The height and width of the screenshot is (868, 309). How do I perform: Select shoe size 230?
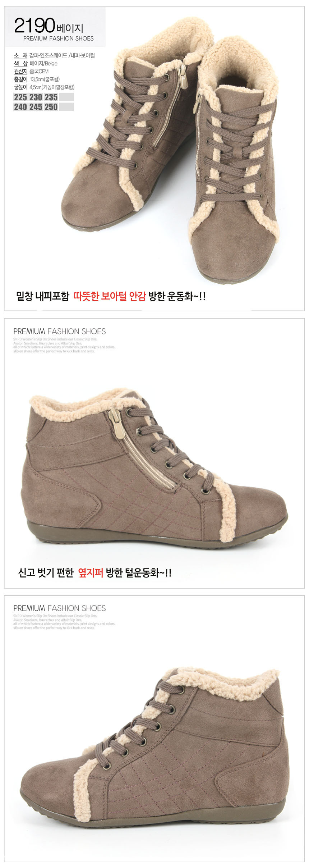36,97
